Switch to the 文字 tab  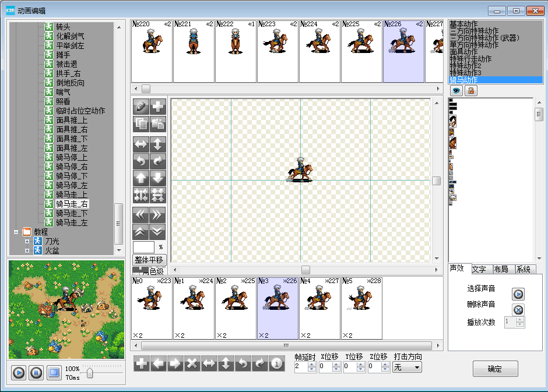coord(480,269)
